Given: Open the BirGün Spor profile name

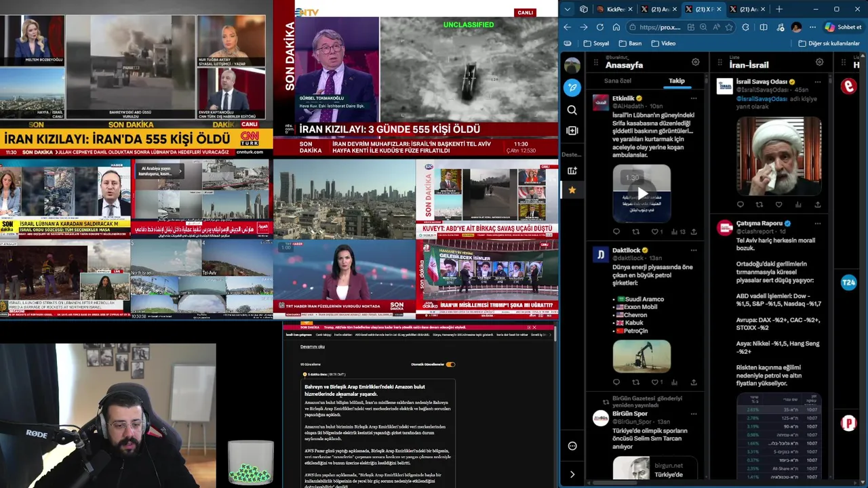Looking at the screenshot, I should pos(630,413).
